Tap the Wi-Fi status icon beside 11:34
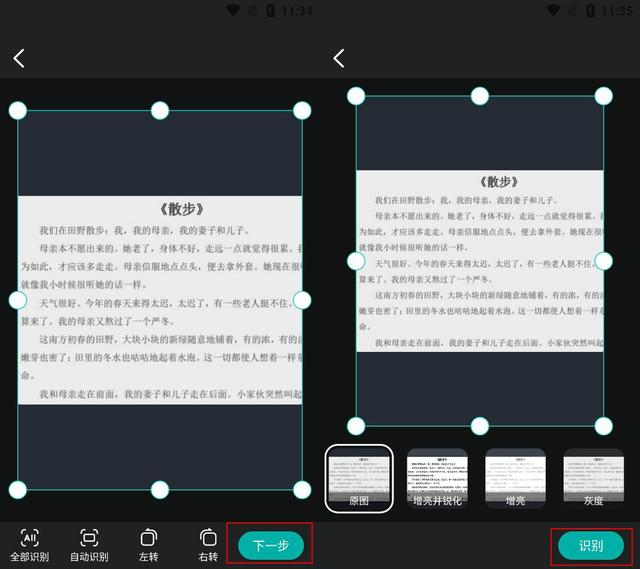The image size is (640, 569). tap(233, 11)
